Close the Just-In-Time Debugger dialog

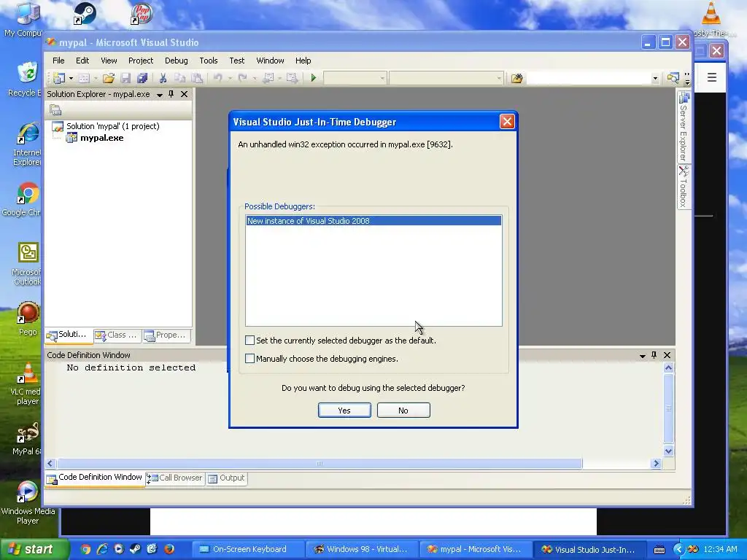(x=507, y=122)
